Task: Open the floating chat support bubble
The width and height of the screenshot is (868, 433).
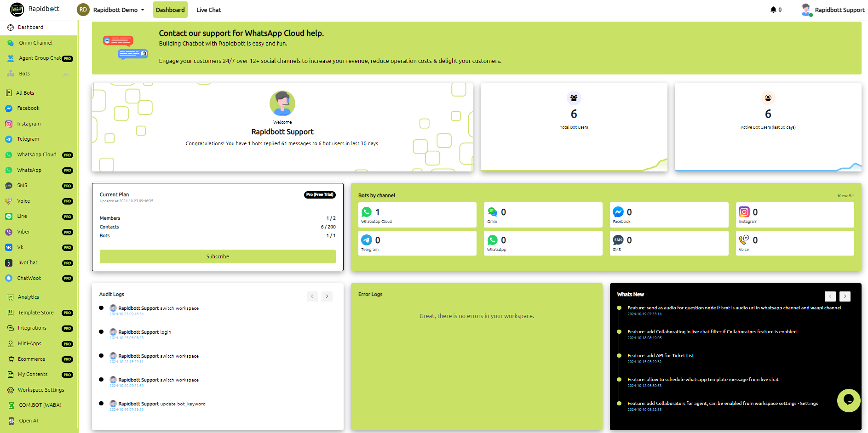Action: click(x=849, y=400)
